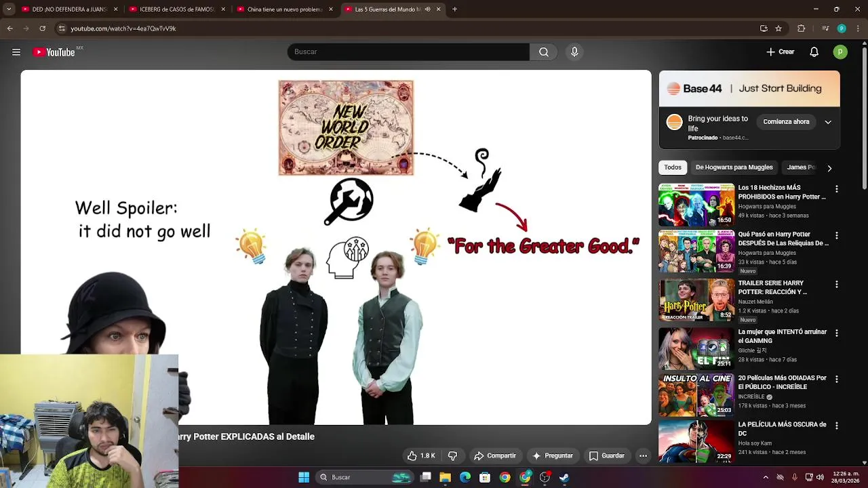Switch to China tiene un nuevo tab
The width and height of the screenshot is (868, 488).
point(284,9)
